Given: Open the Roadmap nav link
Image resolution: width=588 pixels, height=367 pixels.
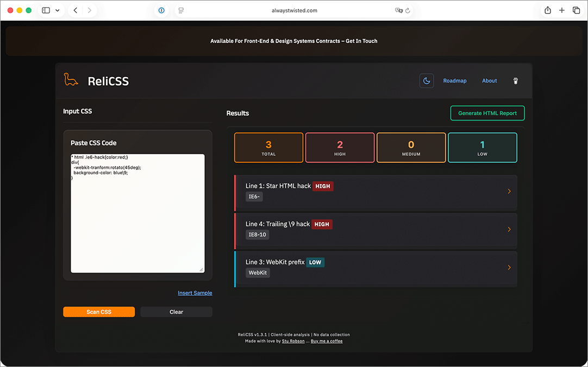Looking at the screenshot, I should coord(455,80).
